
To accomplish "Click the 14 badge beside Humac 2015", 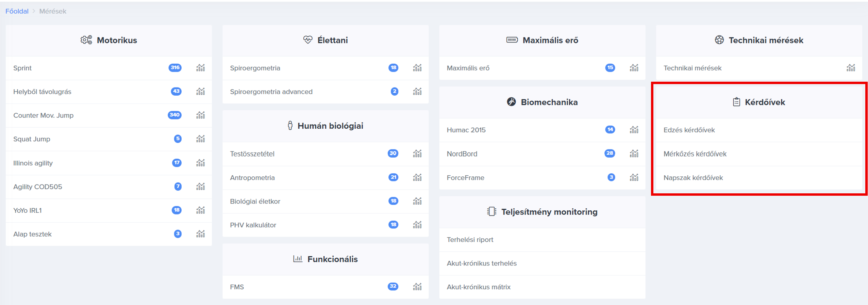I will (x=610, y=130).
